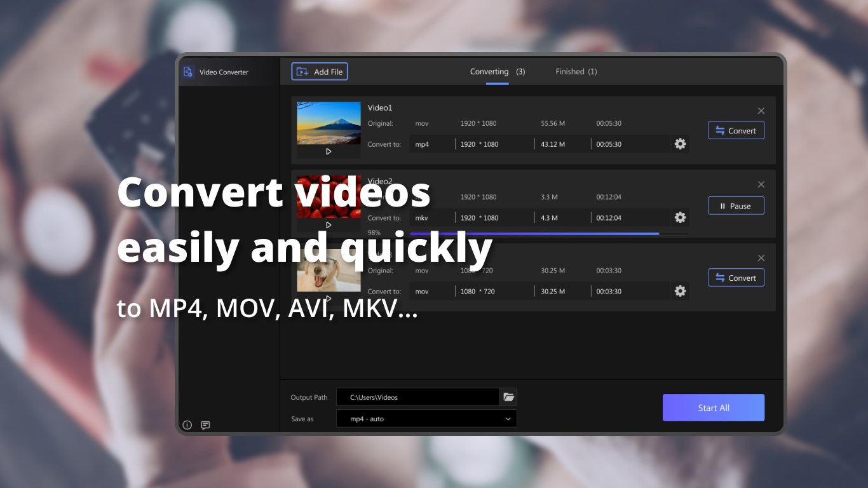Viewport: 868px width, 488px height.
Task: Click the Video Converter logo in sidebar
Action: pyautogui.click(x=187, y=71)
